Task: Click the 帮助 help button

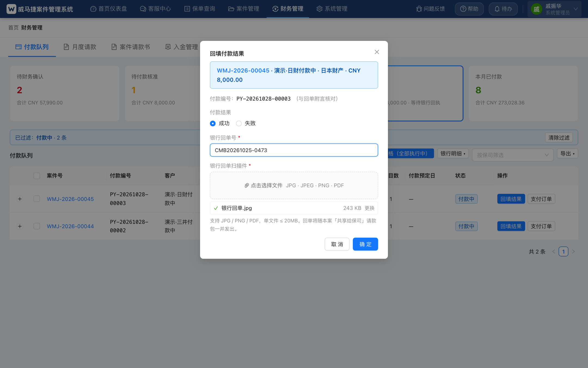Action: click(469, 9)
